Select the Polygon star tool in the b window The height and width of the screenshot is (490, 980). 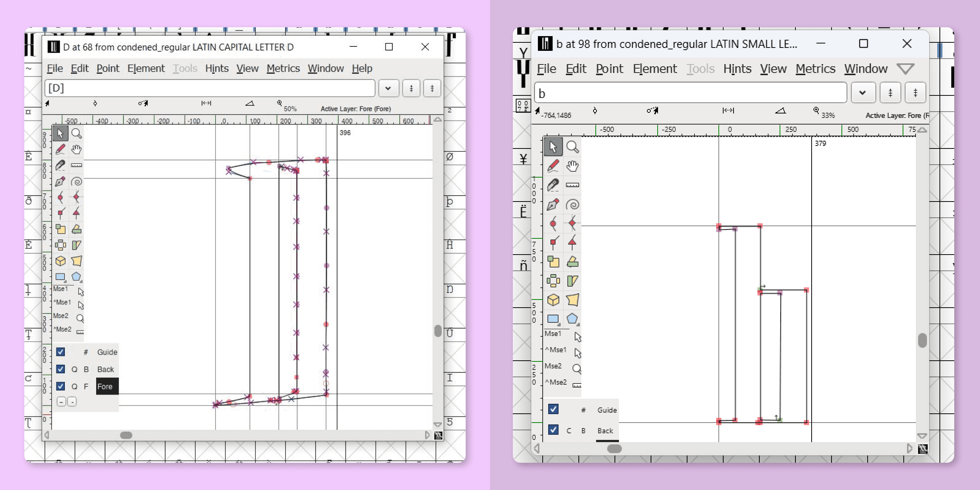click(x=572, y=319)
